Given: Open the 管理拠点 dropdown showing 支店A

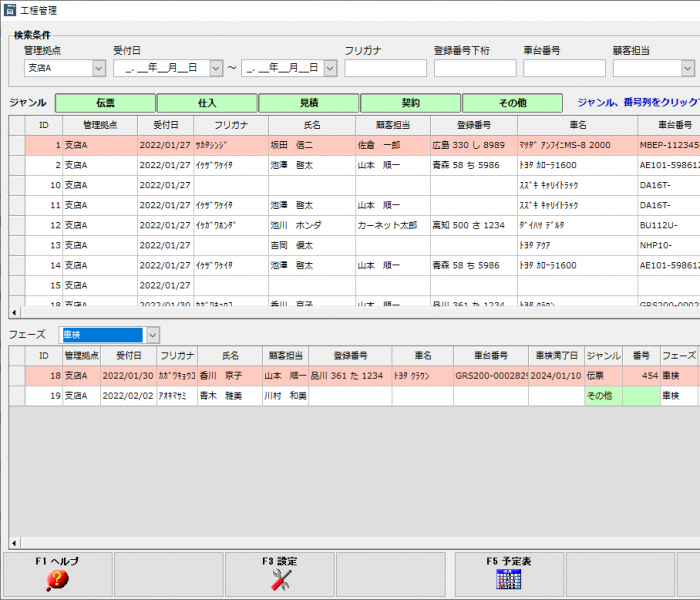Looking at the screenshot, I should 99,68.
